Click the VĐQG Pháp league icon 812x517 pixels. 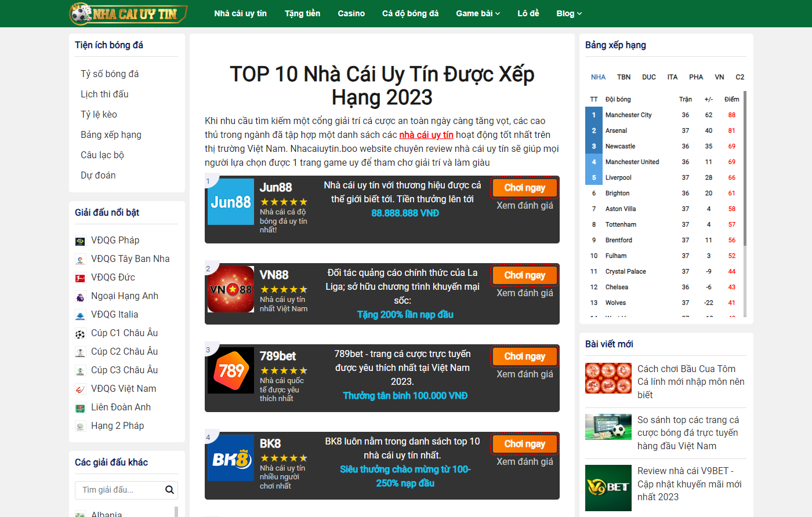[x=81, y=241]
